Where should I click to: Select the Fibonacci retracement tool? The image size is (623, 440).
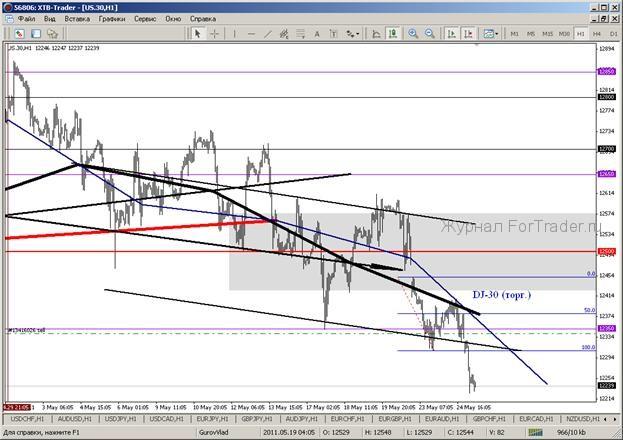300,34
